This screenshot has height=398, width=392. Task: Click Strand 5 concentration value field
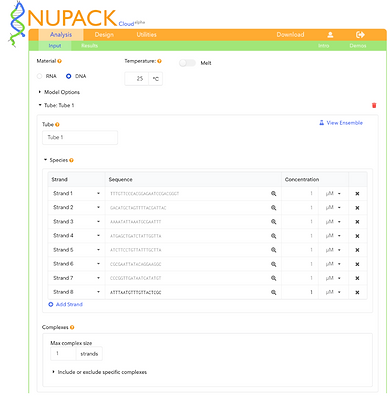pyautogui.click(x=300, y=250)
